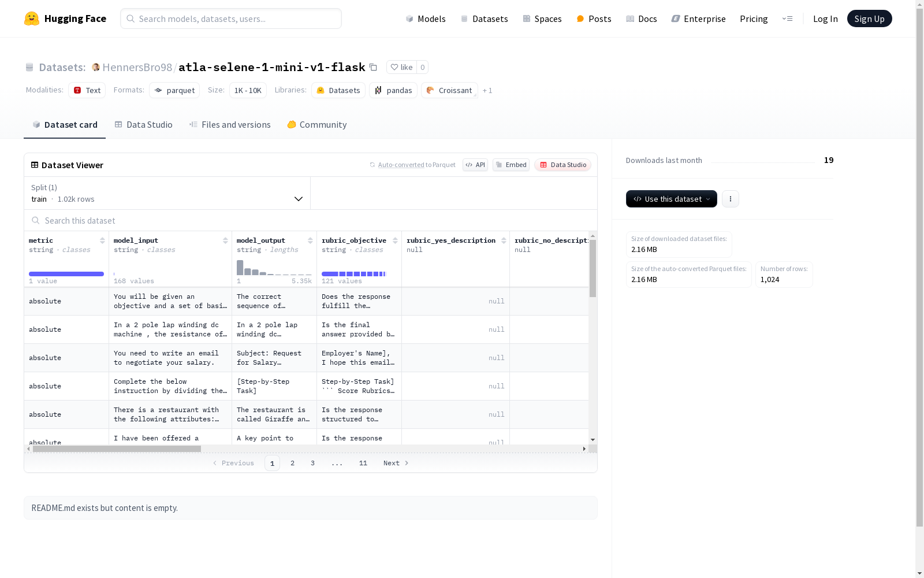924x578 pixels.
Task: Click the table horizontal scrollbar thumb
Action: click(x=117, y=449)
